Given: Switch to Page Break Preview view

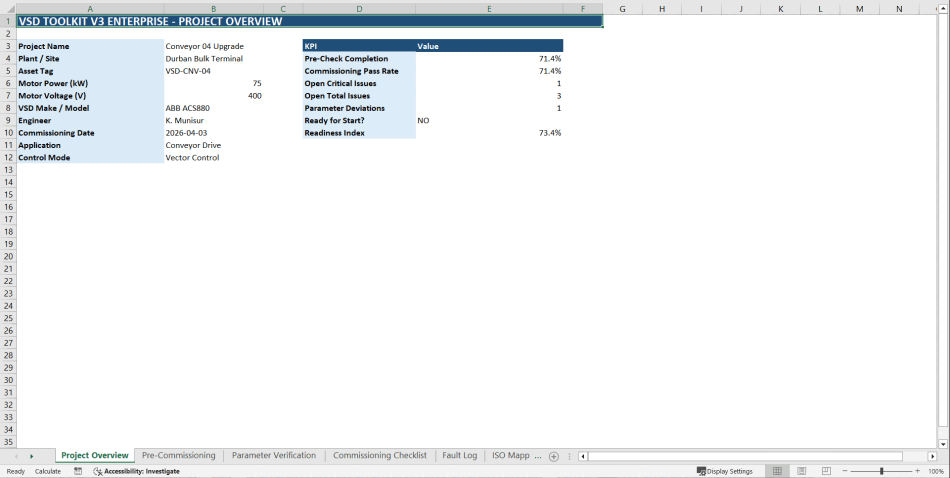Looking at the screenshot, I should click(x=825, y=471).
